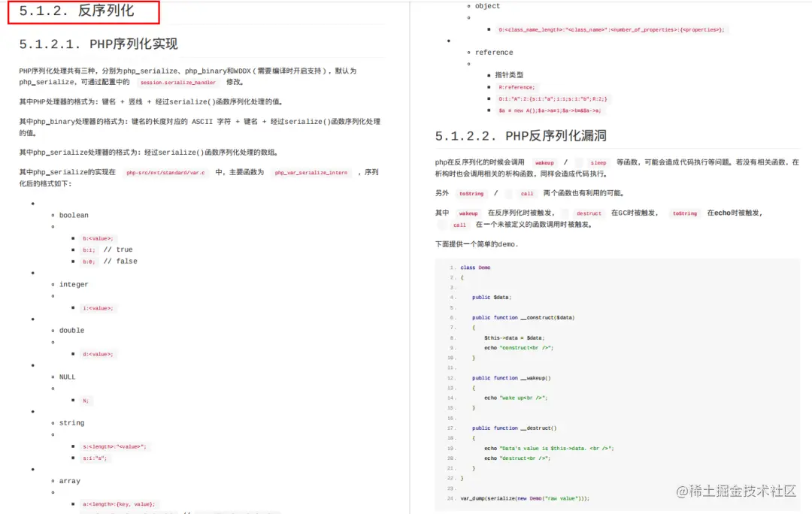
Task: Click the heading "5.1.2.1. PHP序列化实现"
Action: 98,44
